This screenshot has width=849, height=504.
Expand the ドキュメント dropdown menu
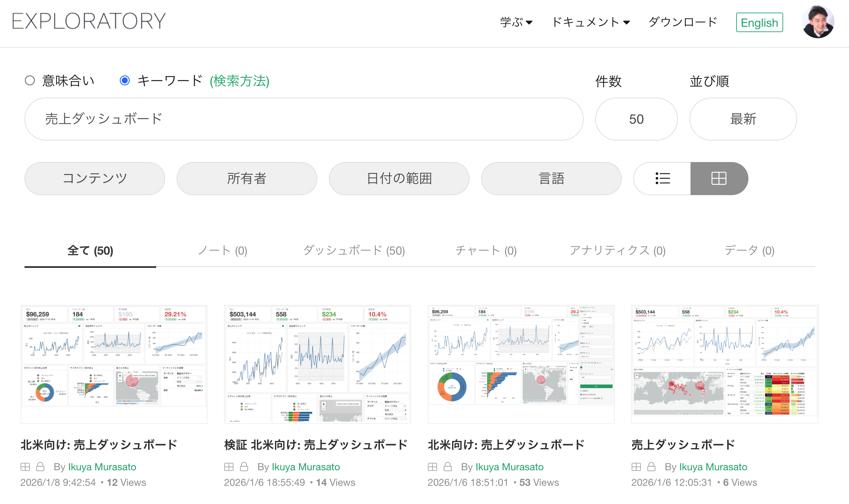[x=591, y=22]
